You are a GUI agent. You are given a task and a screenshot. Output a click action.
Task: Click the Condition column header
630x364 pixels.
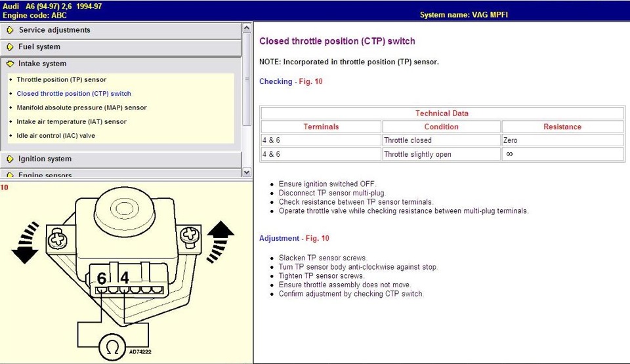(x=441, y=127)
